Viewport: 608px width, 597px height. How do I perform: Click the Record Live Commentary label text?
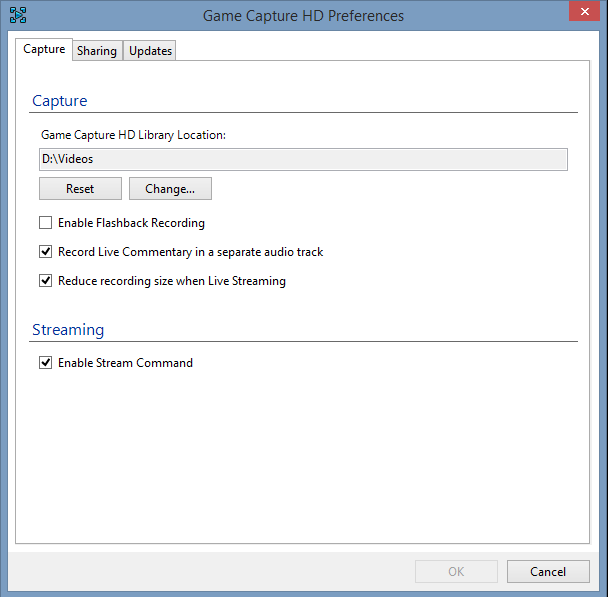click(x=190, y=252)
